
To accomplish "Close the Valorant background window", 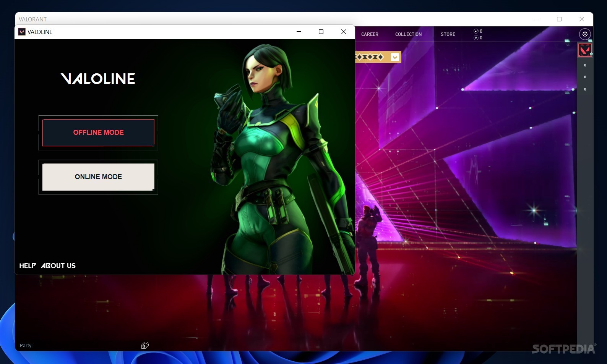I will tap(582, 19).
